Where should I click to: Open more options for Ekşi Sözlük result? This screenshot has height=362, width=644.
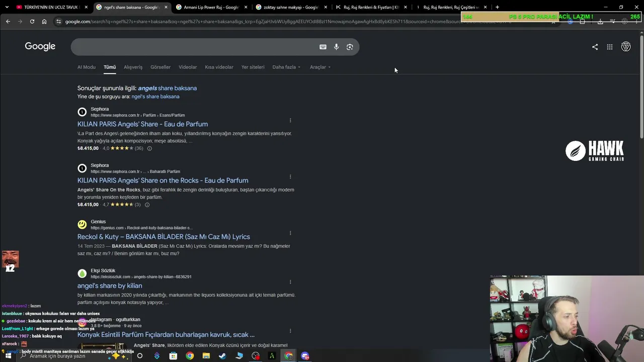pyautogui.click(x=290, y=282)
